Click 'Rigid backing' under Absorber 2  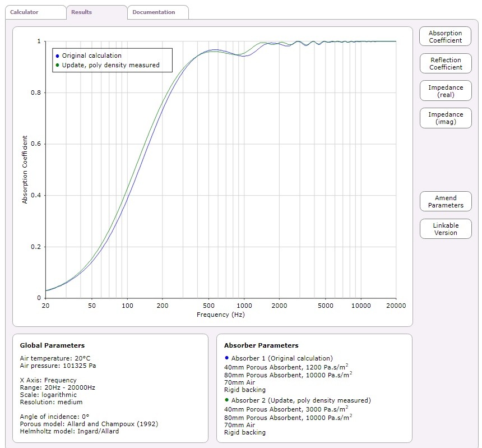coord(245,432)
